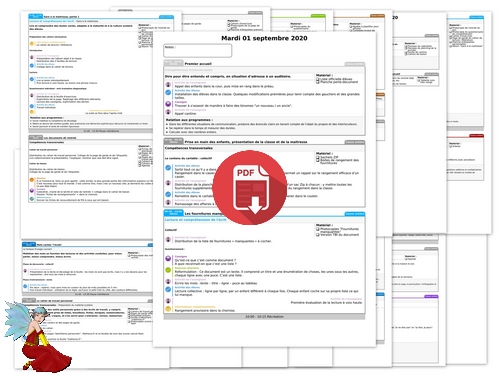The image size is (500, 375).
Task: Click 'Compétences transversales' under Prise en main section
Action: pyautogui.click(x=189, y=148)
